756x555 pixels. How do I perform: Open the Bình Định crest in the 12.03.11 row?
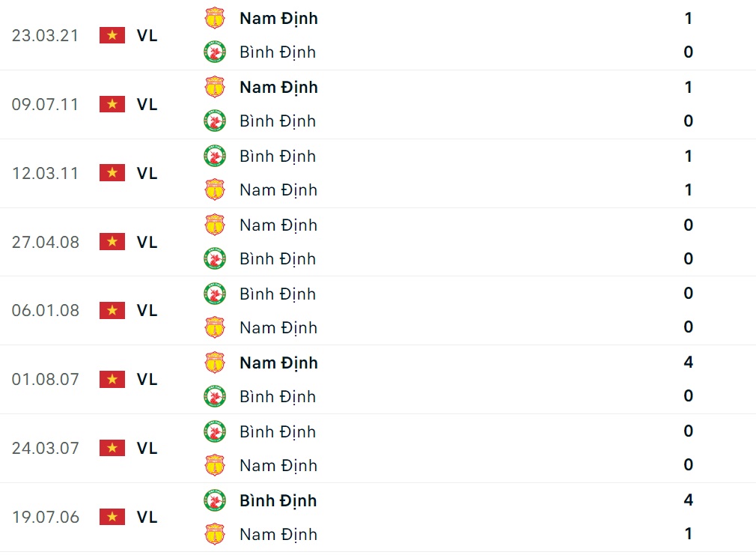pyautogui.click(x=215, y=156)
